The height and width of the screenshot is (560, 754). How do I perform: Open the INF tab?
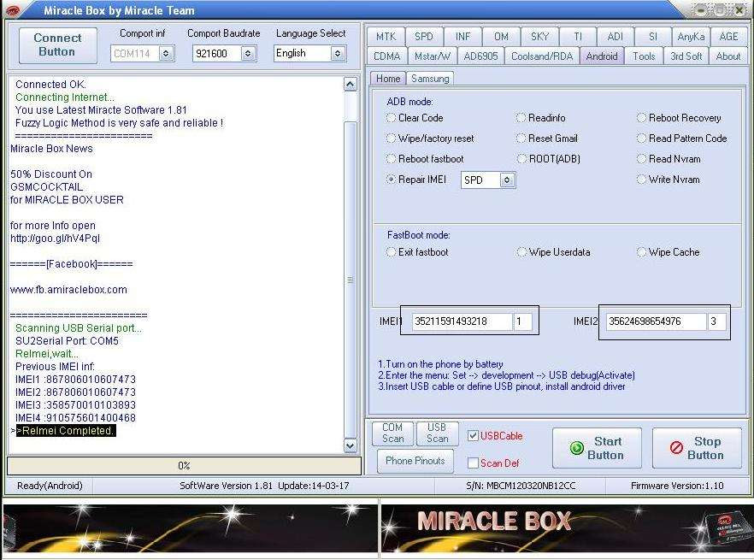462,37
